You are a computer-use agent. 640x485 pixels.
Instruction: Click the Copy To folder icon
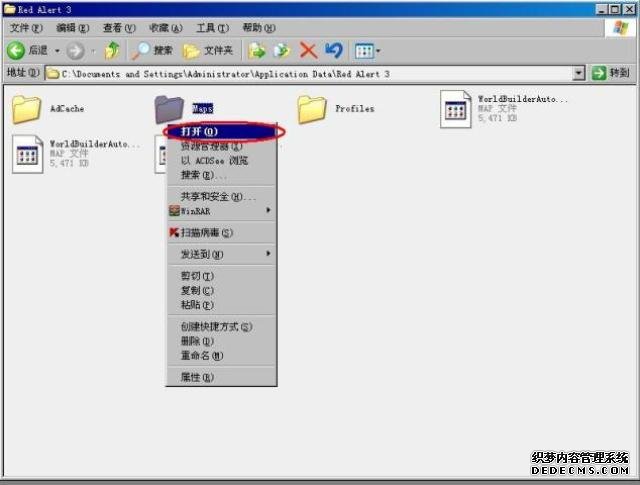point(282,51)
